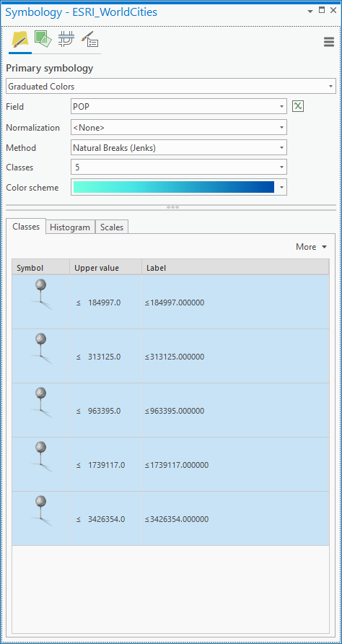Screen dimensions: 342x644
Task: Open the pane options arrow in title bar
Action: pyautogui.click(x=310, y=11)
